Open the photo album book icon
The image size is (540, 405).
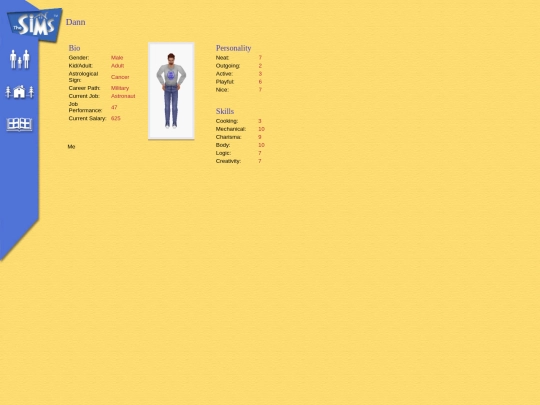click(x=20, y=124)
